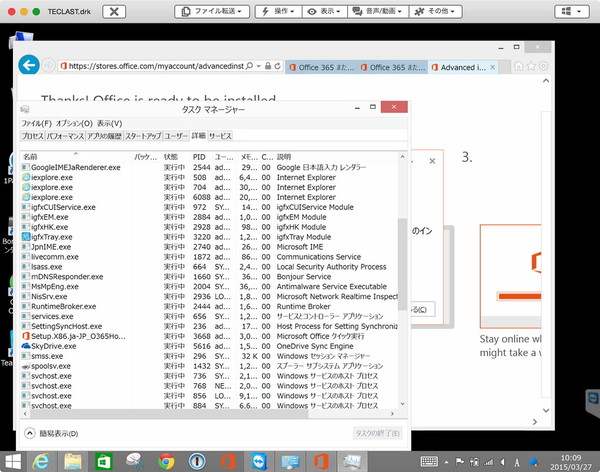Open the ファイル転送 dropdown
600x472 pixels.
coord(212,11)
